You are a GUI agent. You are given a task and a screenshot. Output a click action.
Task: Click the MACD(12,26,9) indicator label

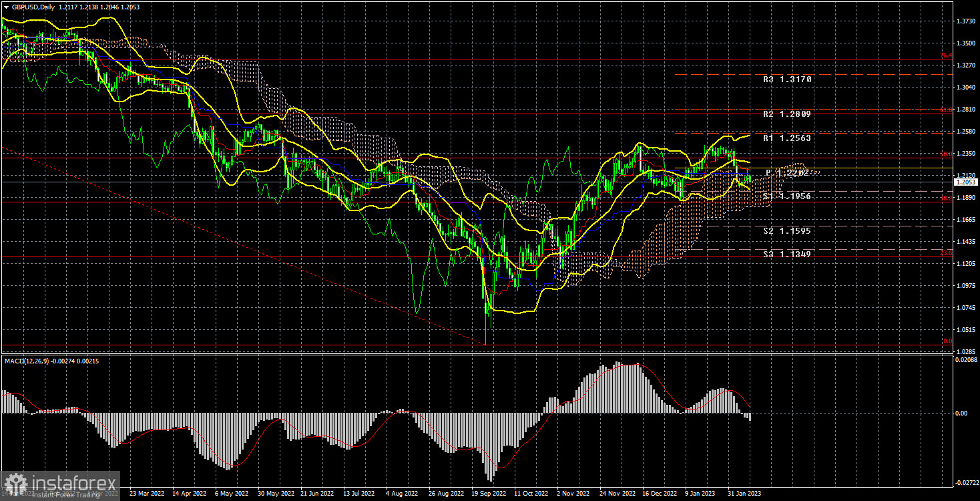tap(27, 361)
